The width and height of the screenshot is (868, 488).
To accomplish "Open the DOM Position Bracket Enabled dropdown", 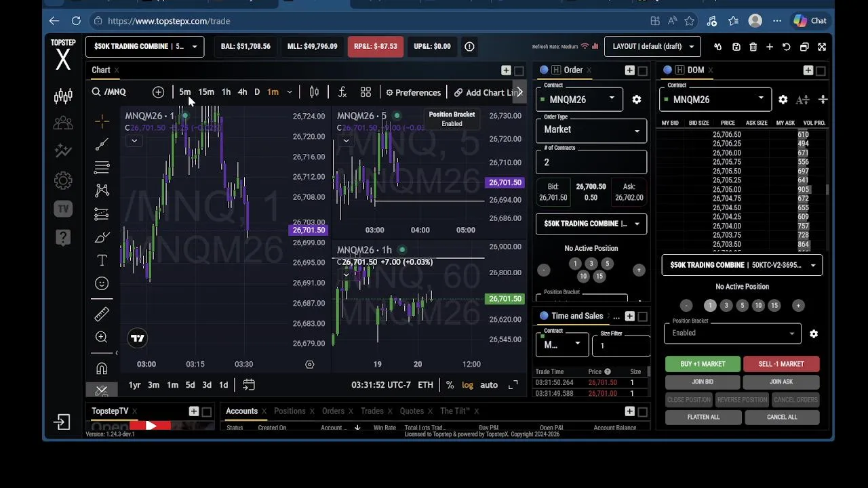I will 732,333.
